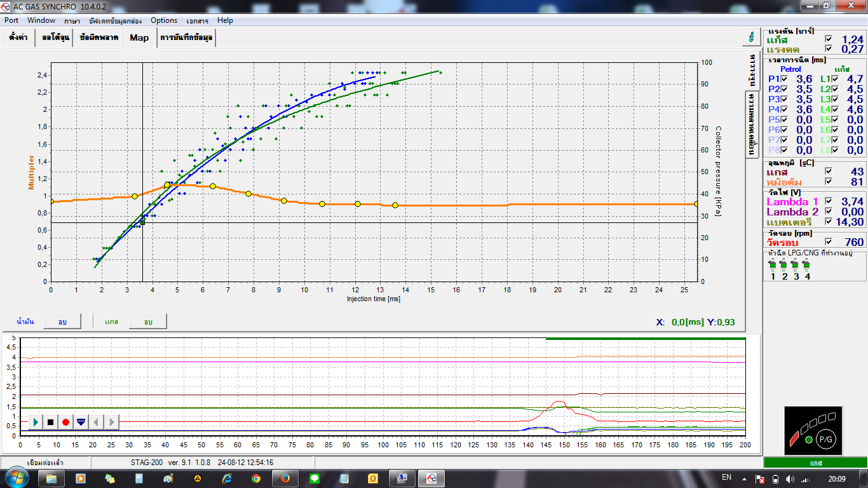
Task: Click the EN language indicator in tray
Action: pyautogui.click(x=727, y=477)
